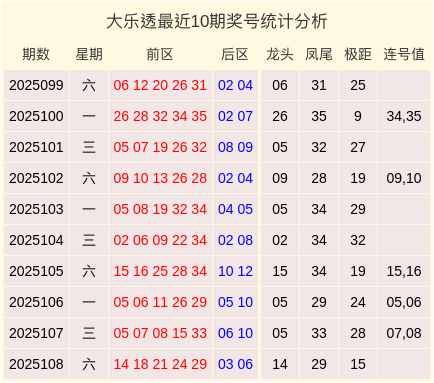Viewport: 434px width, 383px height.
Task: Click weekday 一 in row 2025103
Action: pos(89,209)
